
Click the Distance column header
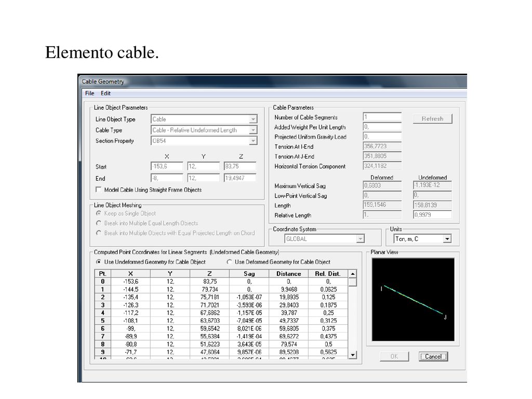coord(288,274)
